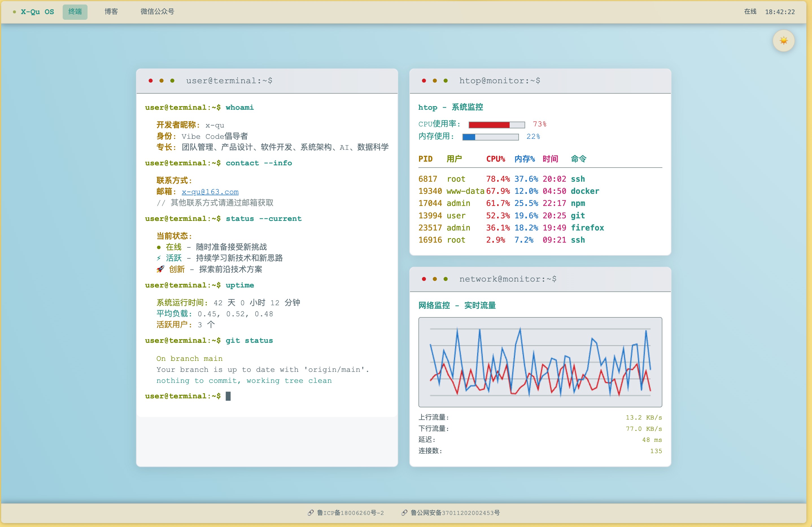The width and height of the screenshot is (812, 527).
Task: Select the docker process row
Action: coord(540,191)
